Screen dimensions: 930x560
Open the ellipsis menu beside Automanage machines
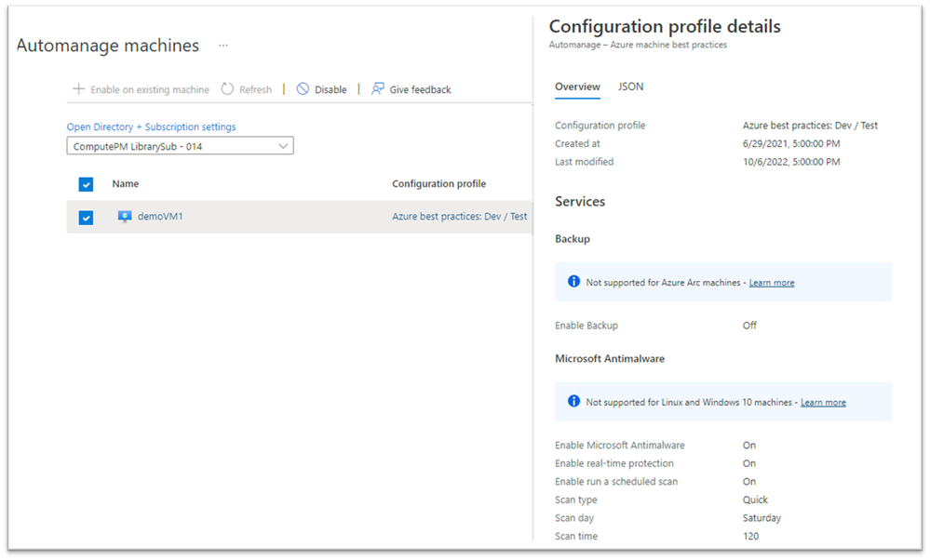[x=223, y=46]
